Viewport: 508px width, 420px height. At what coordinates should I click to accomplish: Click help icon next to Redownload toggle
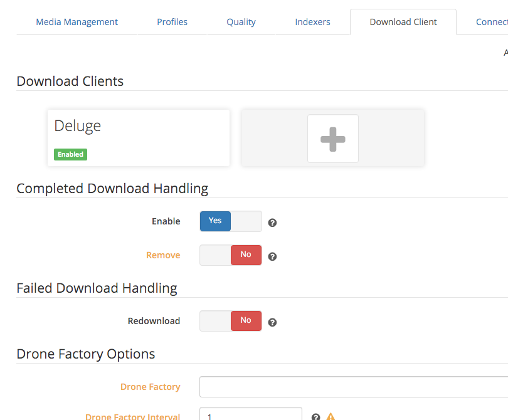coord(272,322)
